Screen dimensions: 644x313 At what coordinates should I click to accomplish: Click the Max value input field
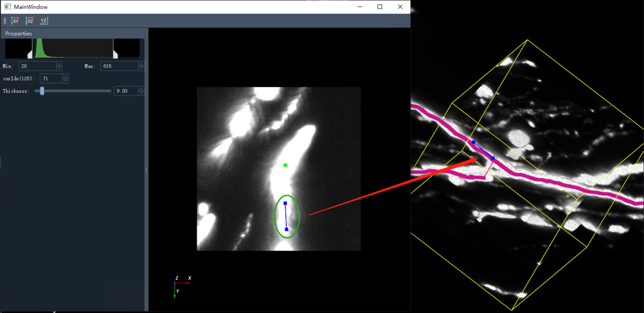[119, 66]
